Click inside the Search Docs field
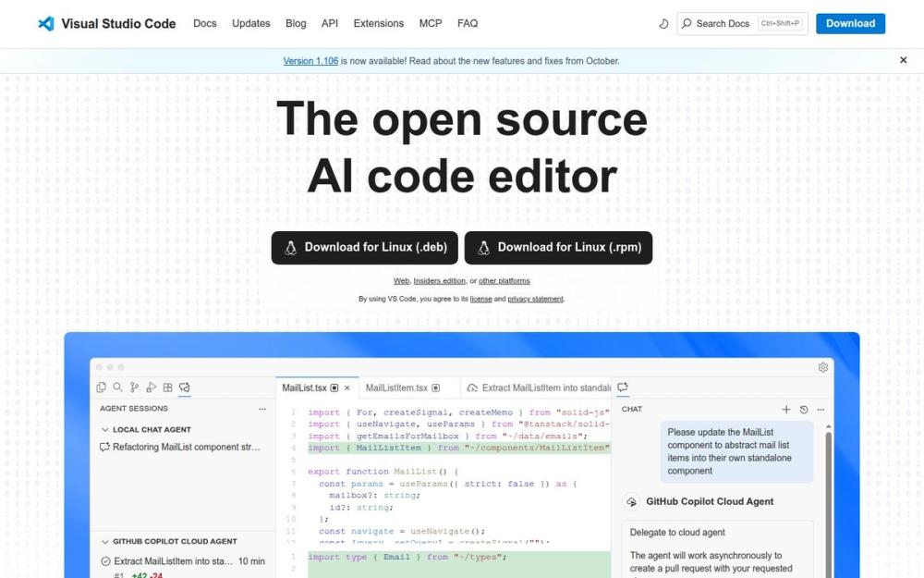 [x=730, y=23]
